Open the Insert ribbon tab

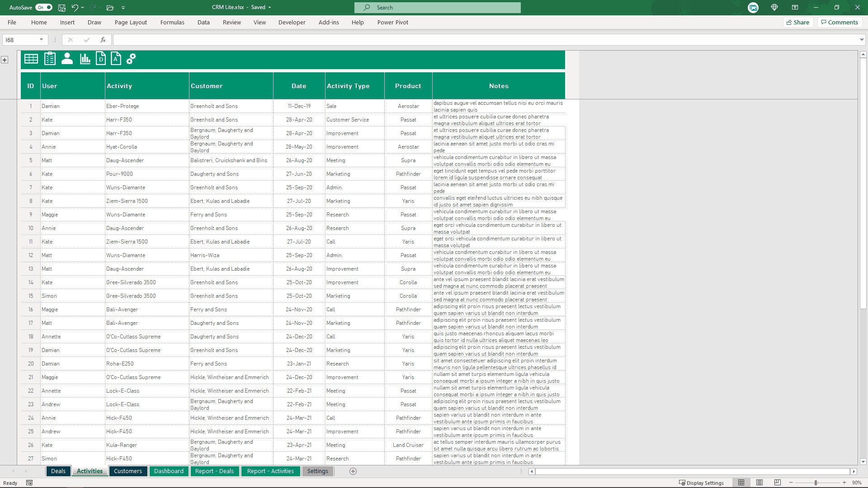pyautogui.click(x=67, y=22)
